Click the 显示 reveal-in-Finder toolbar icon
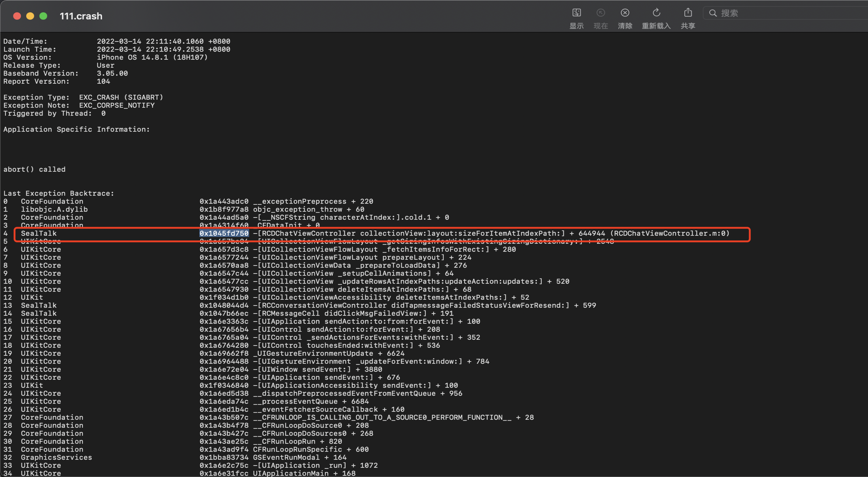 point(576,13)
